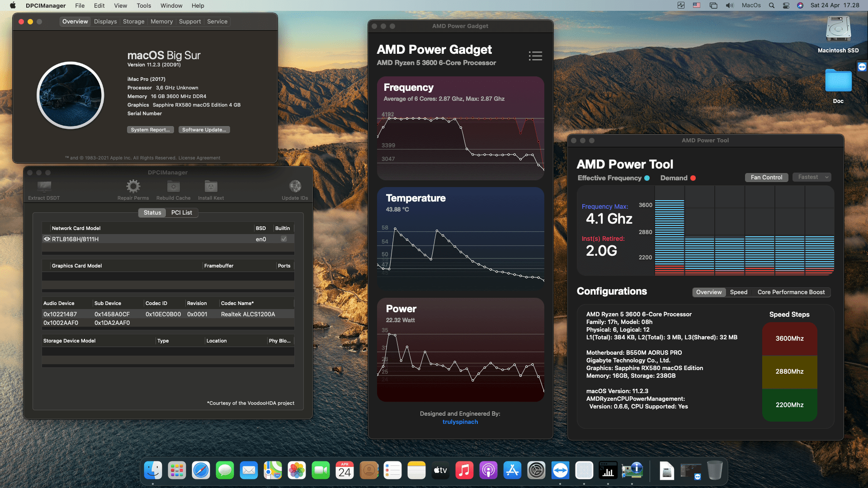Image resolution: width=868 pixels, height=488 pixels.
Task: Open Finder from the dock
Action: [153, 470]
